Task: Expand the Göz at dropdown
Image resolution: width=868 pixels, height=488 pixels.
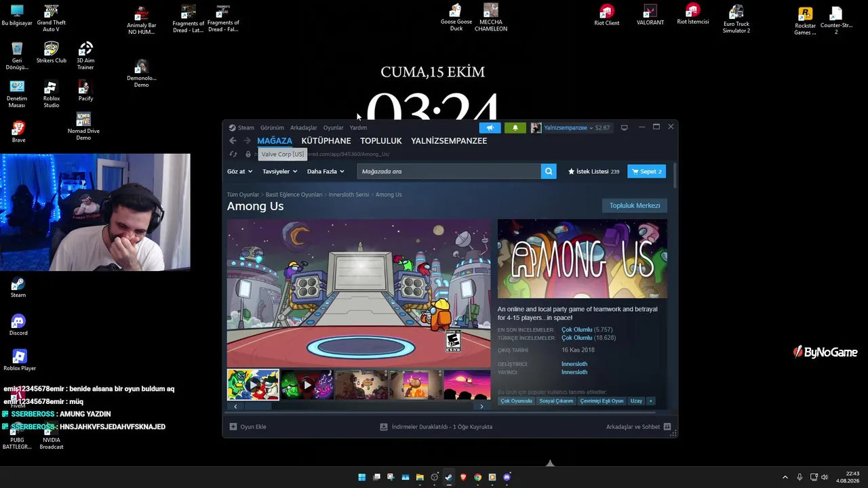Action: 239,171
